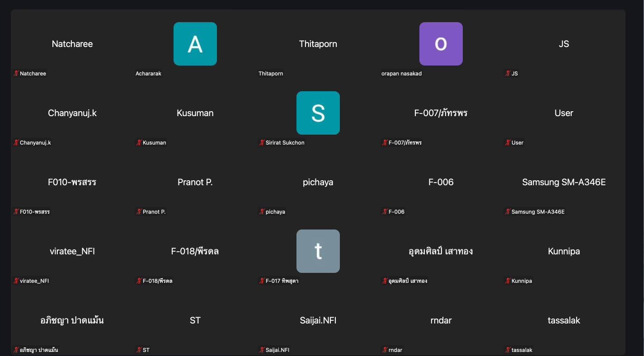Click the muted mic icon beside Pranot P.

point(139,211)
